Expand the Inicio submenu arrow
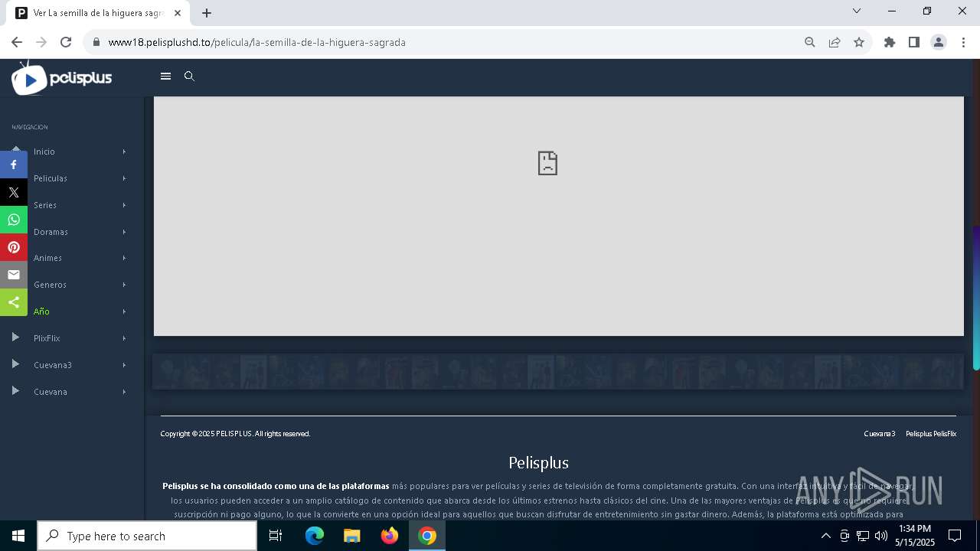This screenshot has width=980, height=551. [x=124, y=152]
